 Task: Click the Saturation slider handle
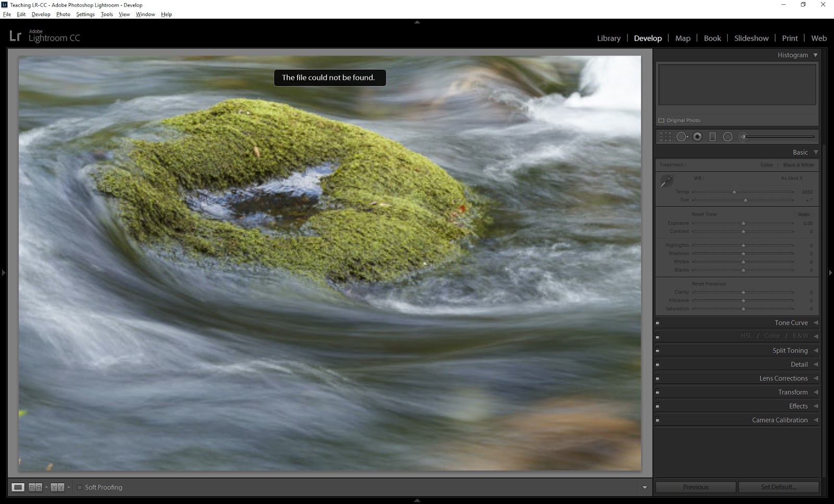point(743,309)
